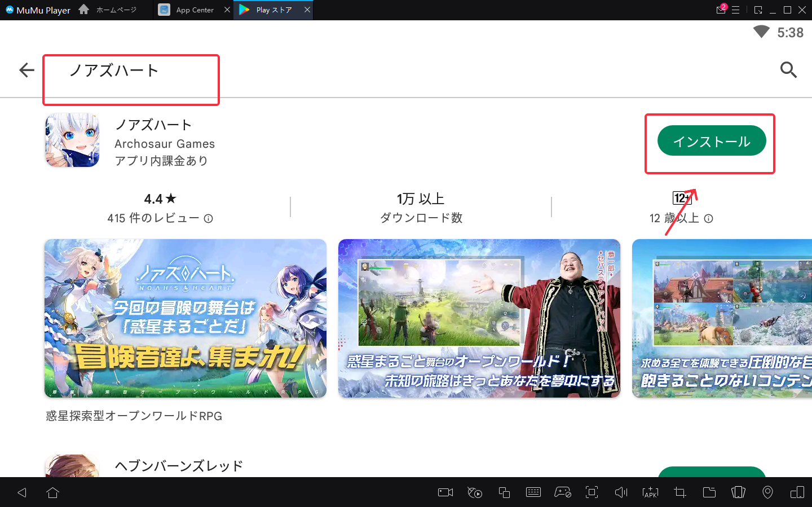The image size is (812, 507).
Task: Click the アプリ内課金あり label
Action: pos(161,161)
